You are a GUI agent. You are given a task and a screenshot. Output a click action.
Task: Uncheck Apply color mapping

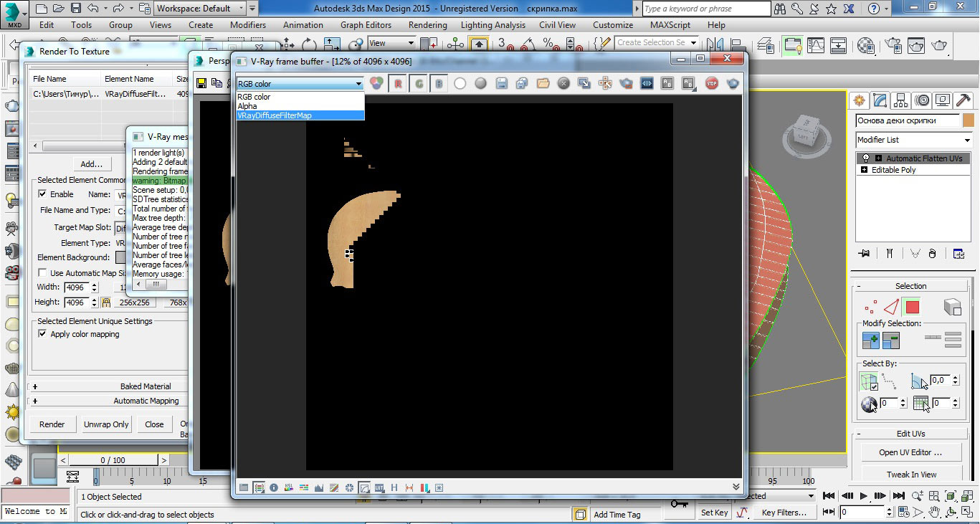point(43,334)
